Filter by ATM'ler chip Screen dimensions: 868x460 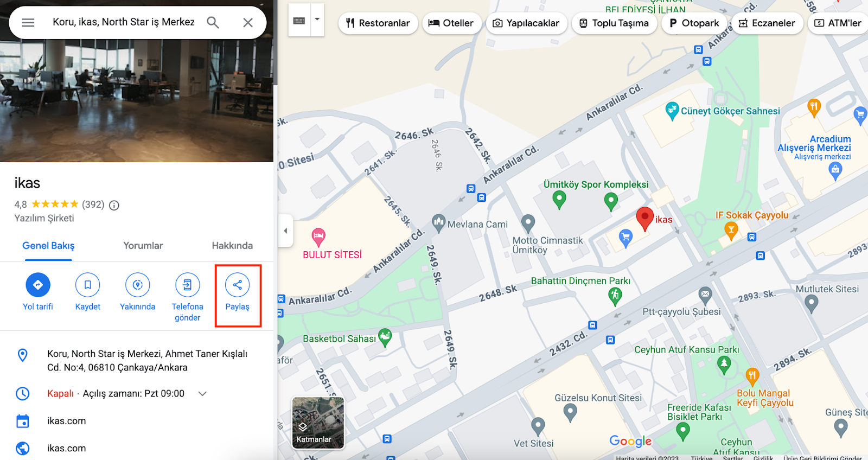pos(838,23)
